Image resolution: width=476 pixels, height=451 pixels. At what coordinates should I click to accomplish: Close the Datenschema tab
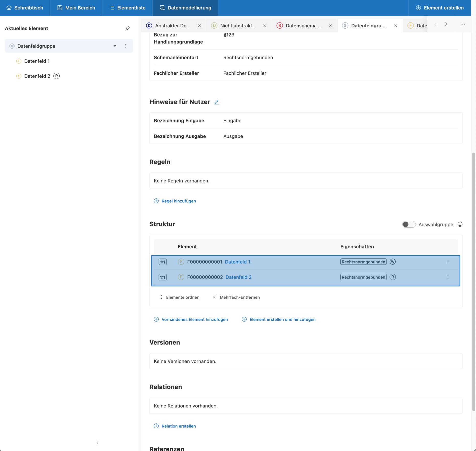point(330,26)
